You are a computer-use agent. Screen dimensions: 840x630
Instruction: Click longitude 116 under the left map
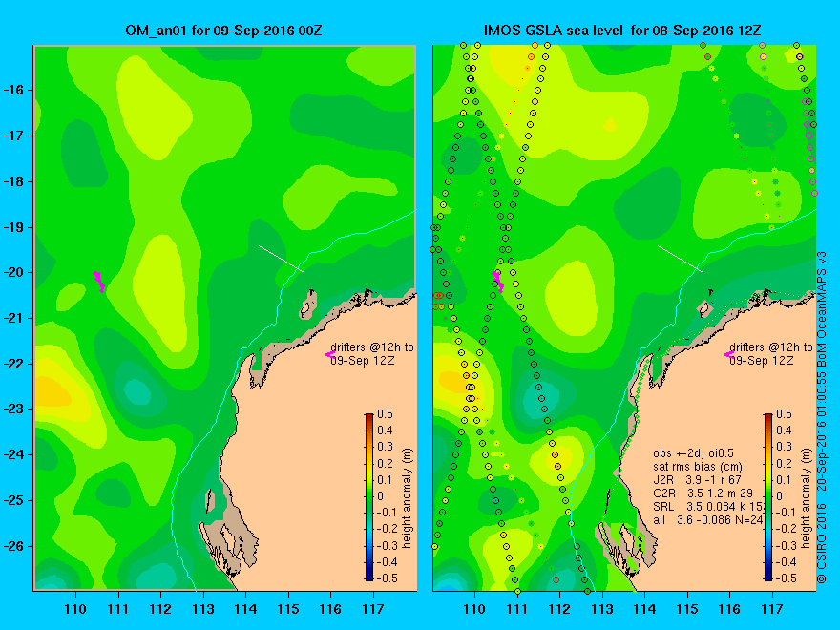click(x=330, y=609)
